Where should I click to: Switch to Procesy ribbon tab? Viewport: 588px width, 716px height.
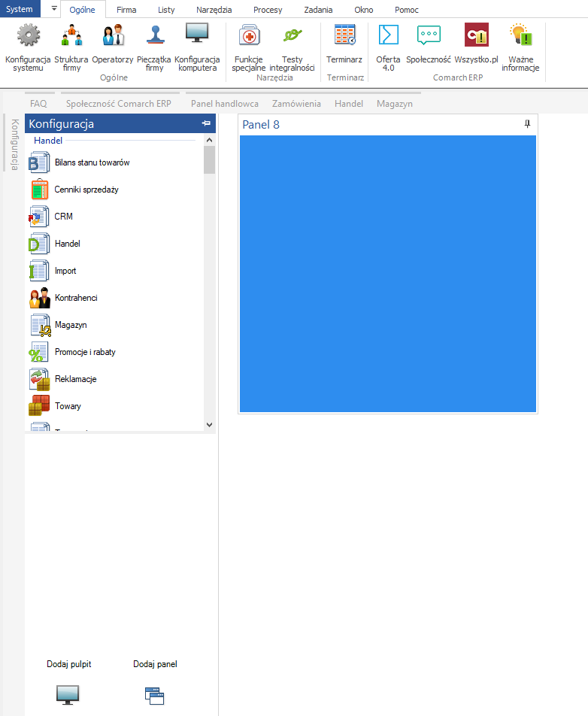268,10
